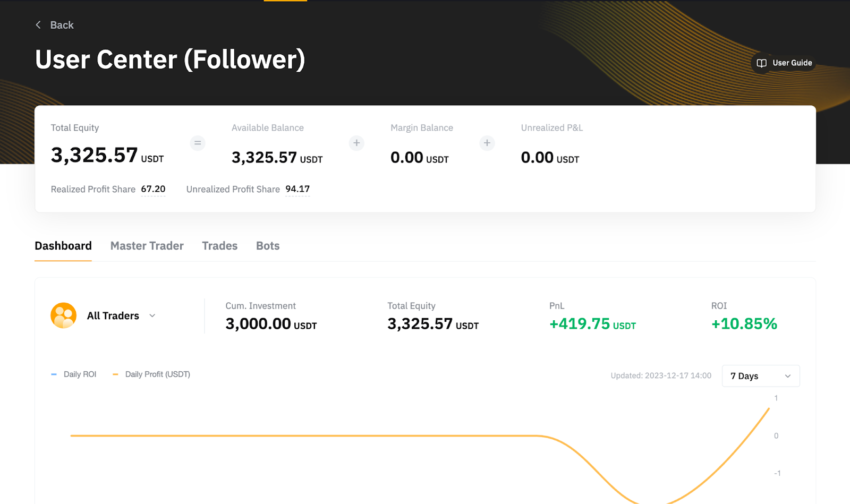The height and width of the screenshot is (504, 850).
Task: Toggle the Daily ROI legend marker
Action: tap(54, 374)
